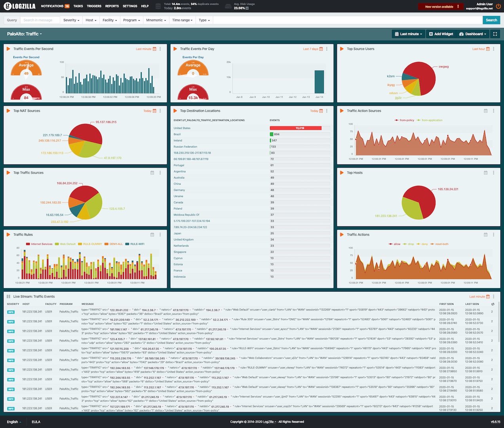
Task: Click the Search button
Action: 491,20
